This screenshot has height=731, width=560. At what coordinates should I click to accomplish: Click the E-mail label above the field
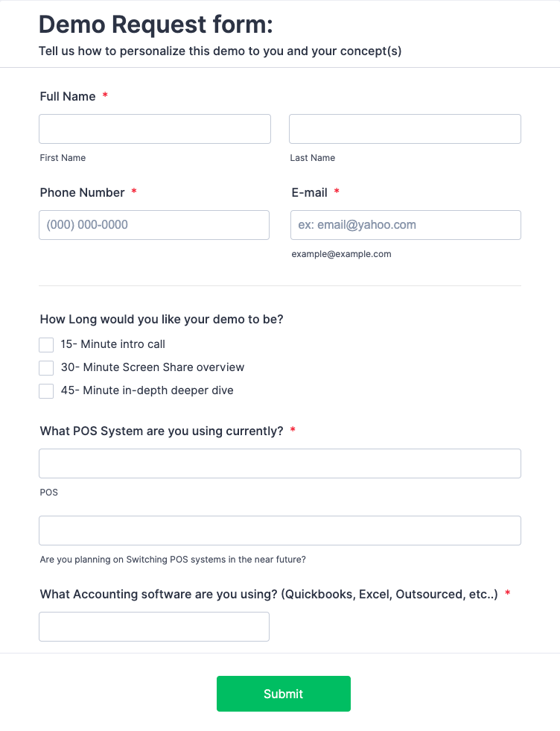[x=309, y=192]
